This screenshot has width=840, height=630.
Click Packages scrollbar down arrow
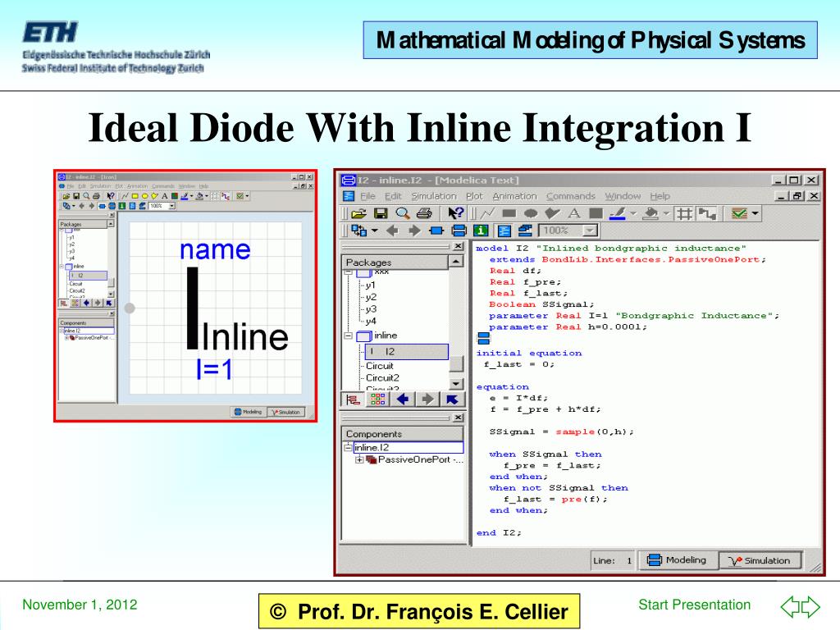[x=456, y=384]
